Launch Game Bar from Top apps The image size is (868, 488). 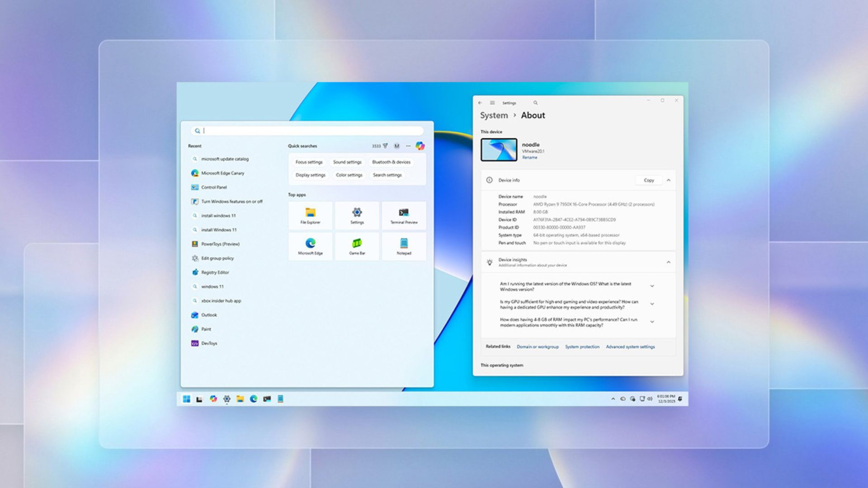click(357, 246)
